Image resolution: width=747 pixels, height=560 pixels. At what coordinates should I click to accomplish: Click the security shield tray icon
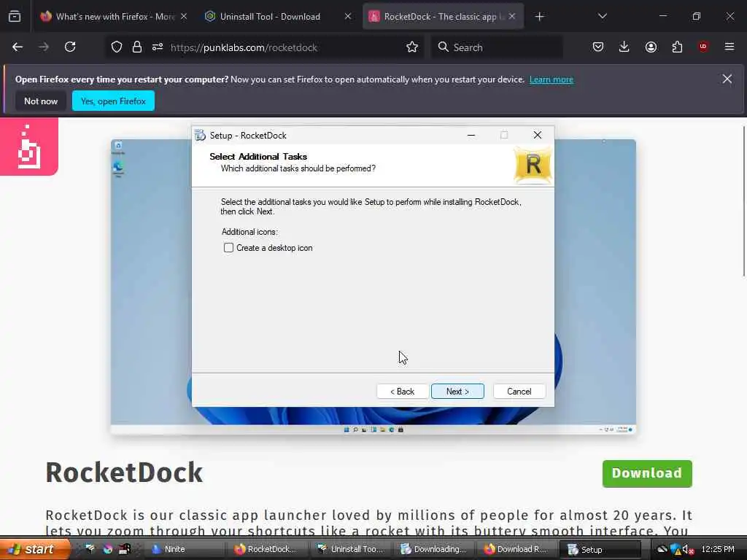(x=675, y=550)
